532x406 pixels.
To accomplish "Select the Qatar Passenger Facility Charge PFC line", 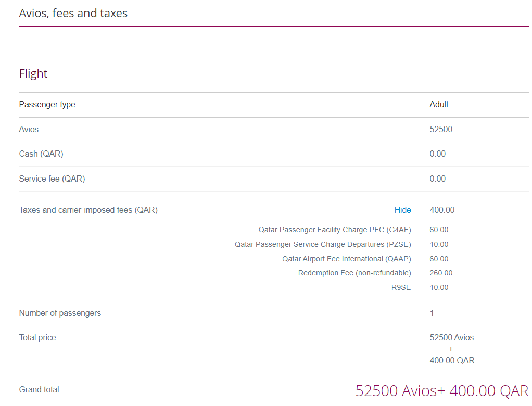I will point(335,230).
